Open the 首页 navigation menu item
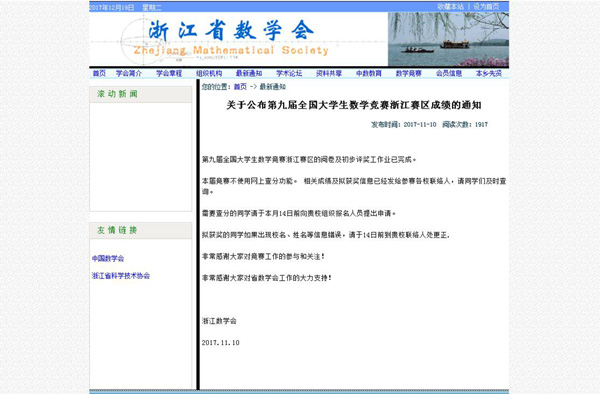Image resolution: width=600 pixels, height=394 pixels. click(x=99, y=73)
